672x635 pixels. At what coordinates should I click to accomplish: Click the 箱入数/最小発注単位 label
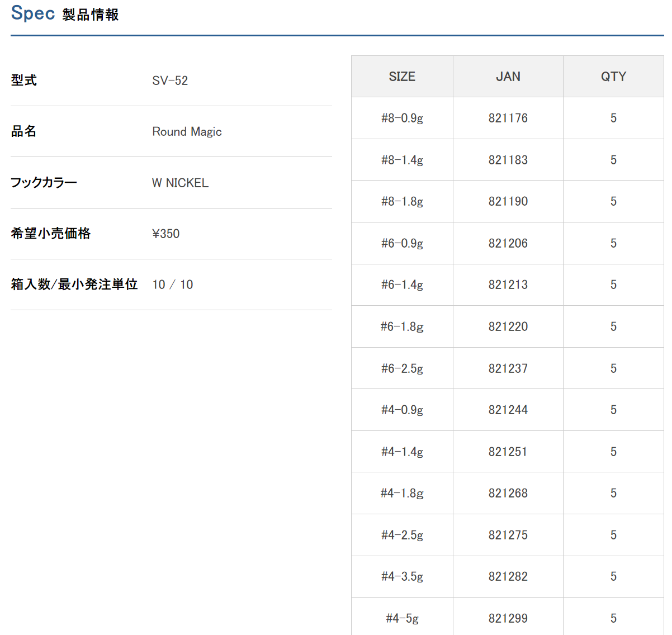pyautogui.click(x=74, y=284)
